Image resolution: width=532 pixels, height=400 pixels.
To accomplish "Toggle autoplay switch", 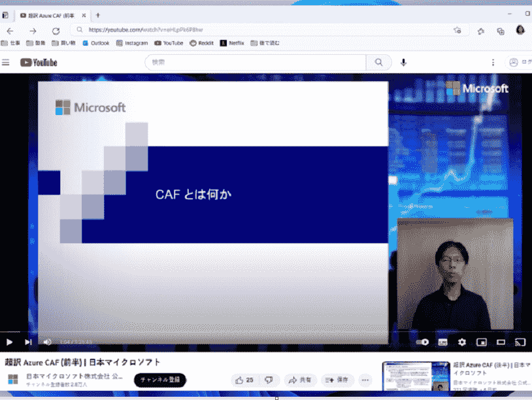I will coord(422,342).
